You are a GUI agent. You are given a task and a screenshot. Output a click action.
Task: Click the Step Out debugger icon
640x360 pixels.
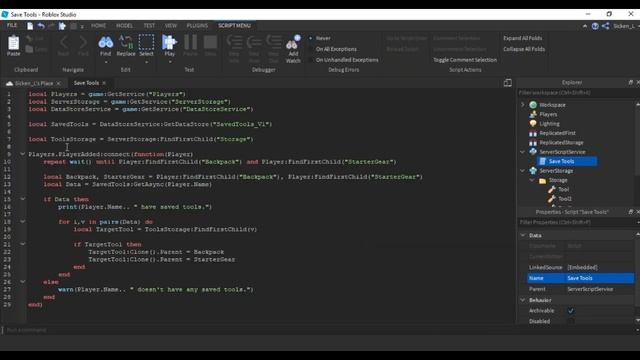click(273, 42)
